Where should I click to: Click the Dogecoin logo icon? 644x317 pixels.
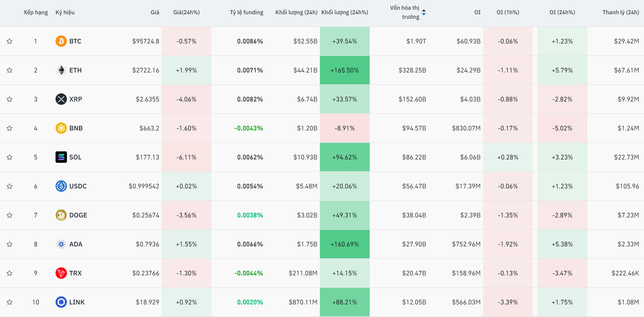click(x=61, y=215)
